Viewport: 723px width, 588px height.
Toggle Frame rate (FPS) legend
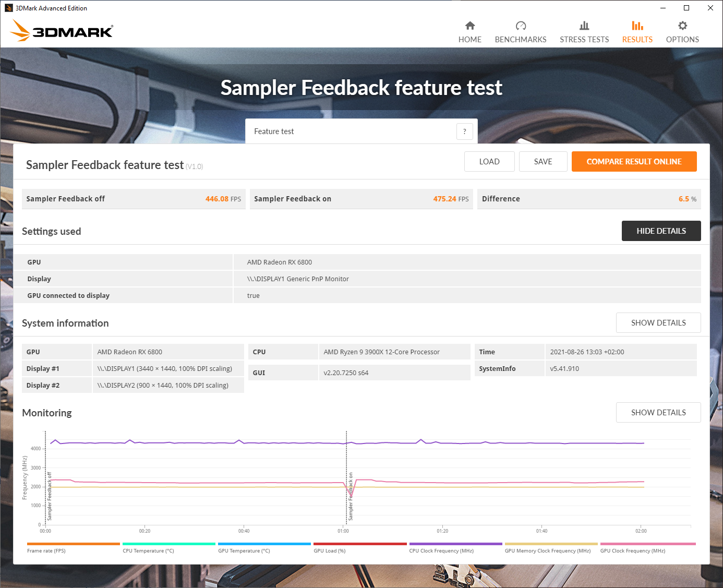[x=73, y=548]
